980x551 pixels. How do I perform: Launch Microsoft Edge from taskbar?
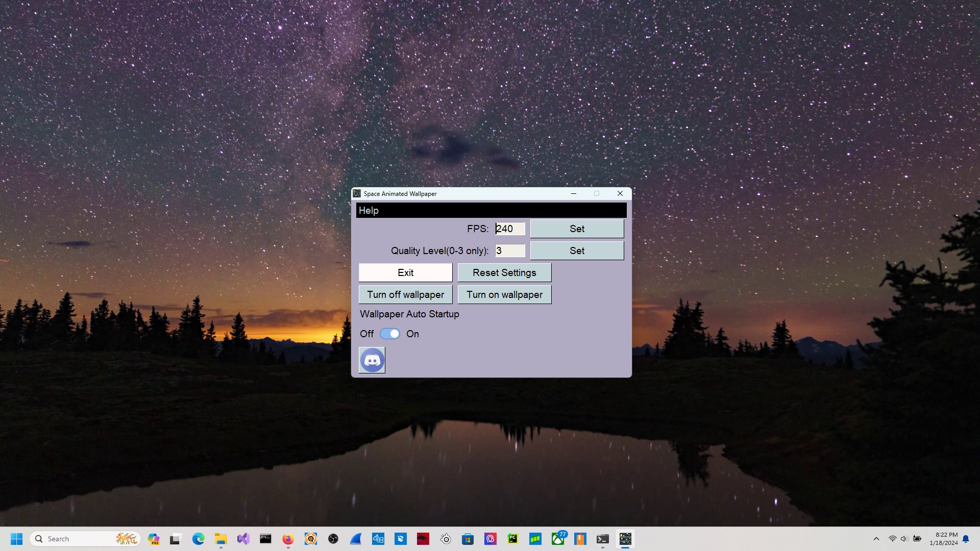coord(198,539)
